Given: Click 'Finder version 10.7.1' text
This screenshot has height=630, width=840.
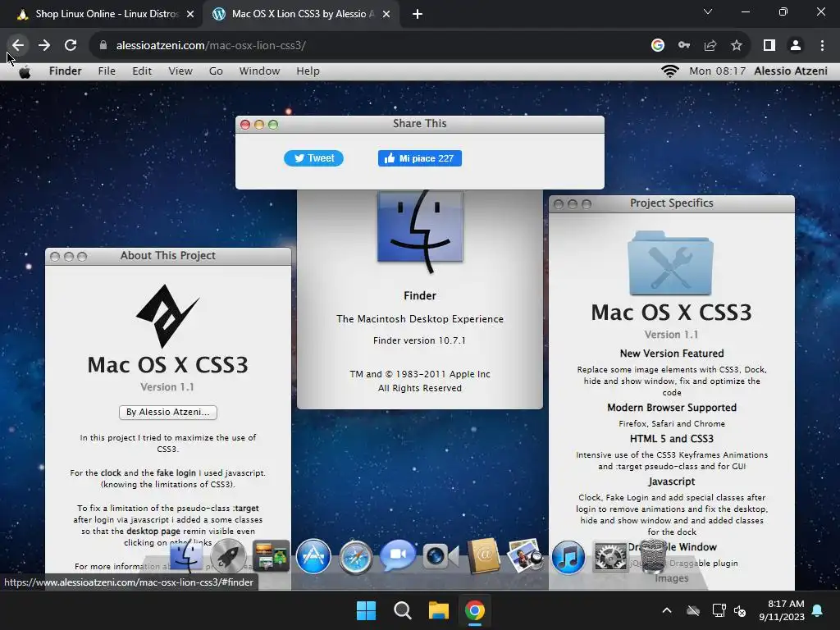Looking at the screenshot, I should coord(419,340).
